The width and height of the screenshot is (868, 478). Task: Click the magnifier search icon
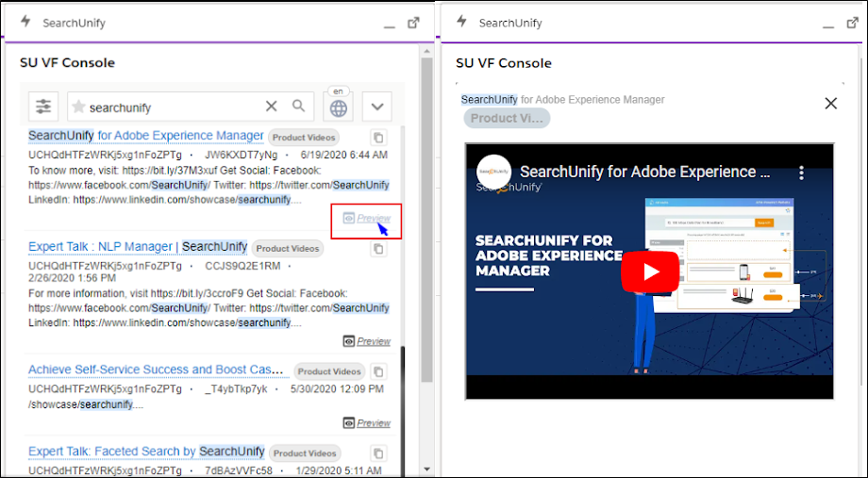(x=299, y=107)
